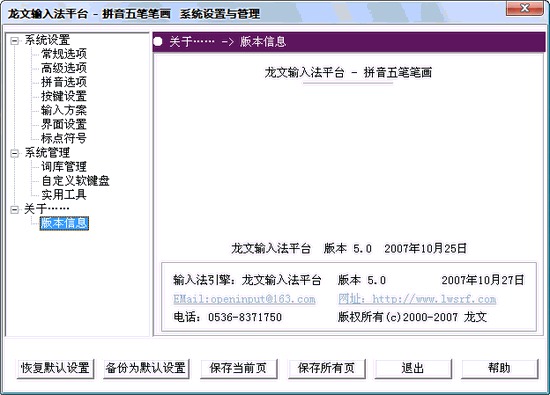This screenshot has height=395, width=550.
Task: Open 词库管理 under 系统管理
Action: click(x=63, y=167)
